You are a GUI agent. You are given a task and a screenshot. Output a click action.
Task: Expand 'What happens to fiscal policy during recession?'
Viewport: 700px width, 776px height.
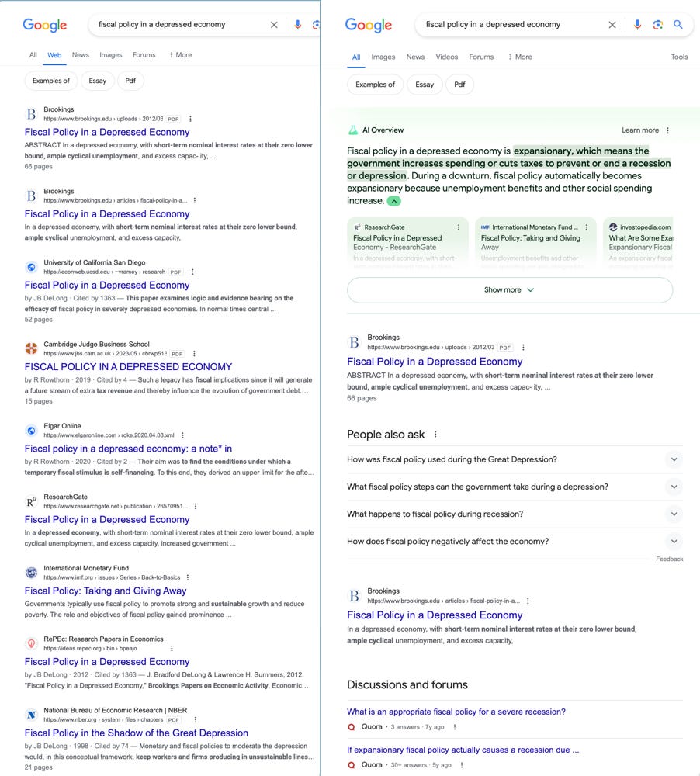(515, 514)
